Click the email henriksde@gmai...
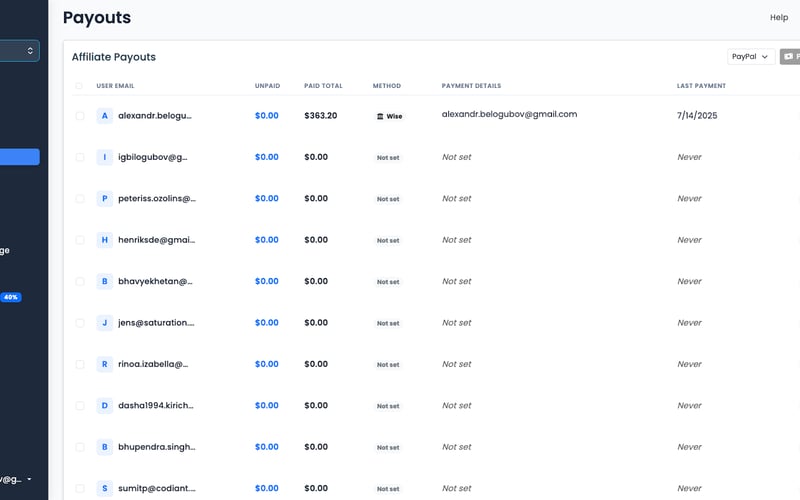The image size is (800, 500). click(x=157, y=240)
